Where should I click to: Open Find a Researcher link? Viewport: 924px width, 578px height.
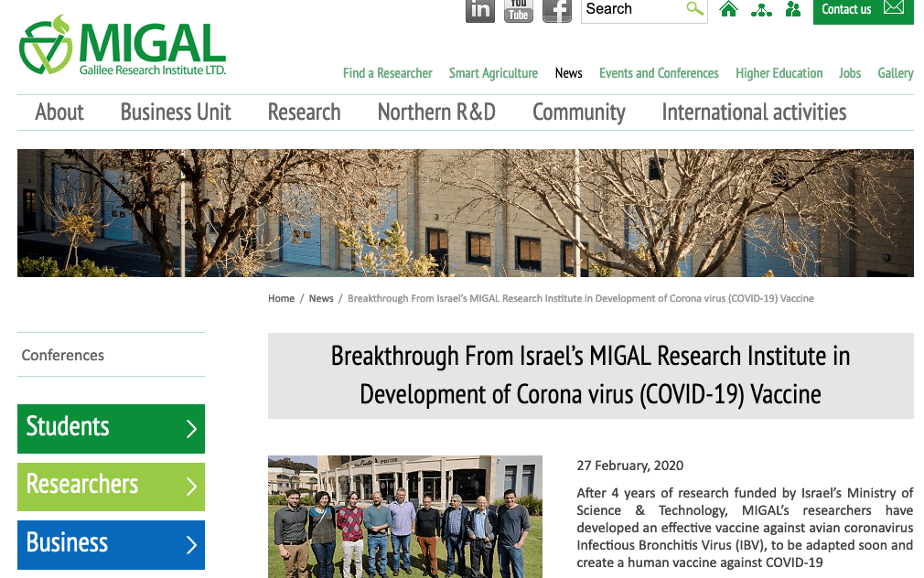(x=388, y=73)
